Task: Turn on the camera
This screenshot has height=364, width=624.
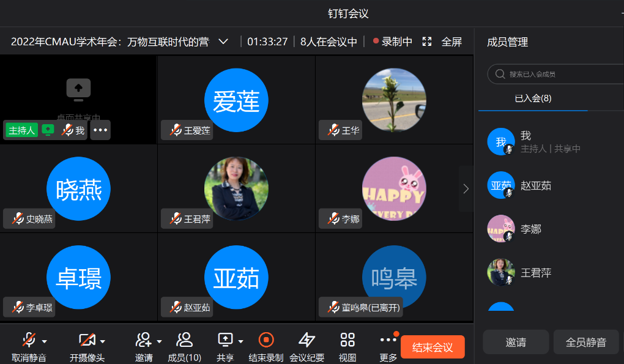Action: 87,340
